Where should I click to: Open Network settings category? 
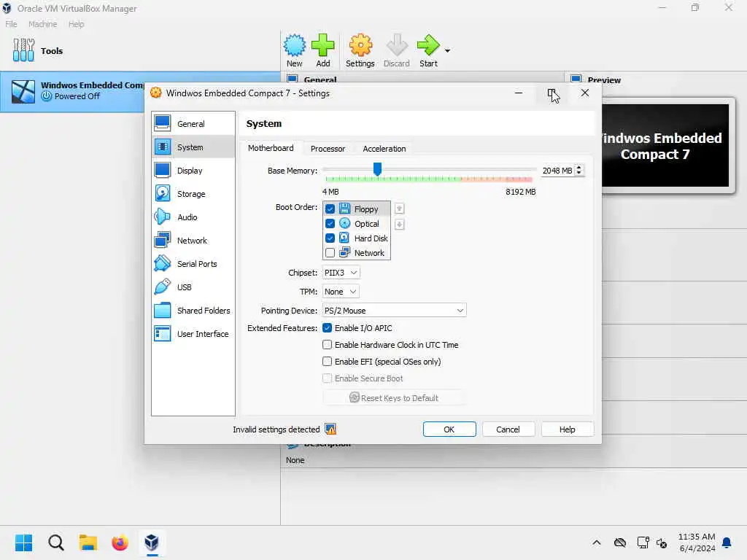tap(193, 241)
